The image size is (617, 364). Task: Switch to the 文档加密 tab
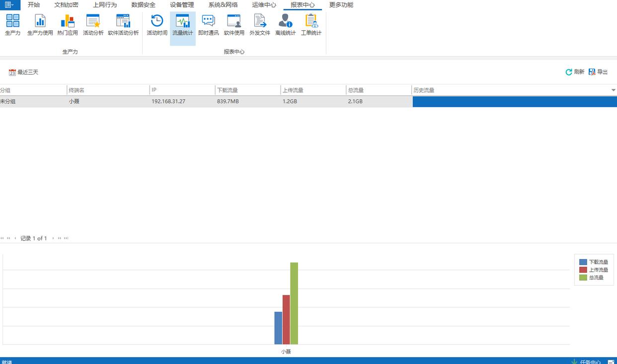tap(66, 5)
